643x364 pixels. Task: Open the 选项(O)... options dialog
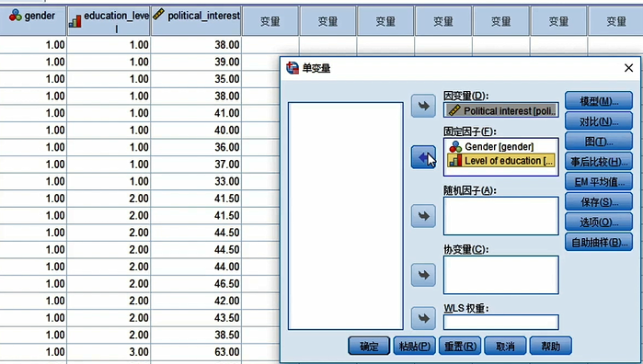pyautogui.click(x=599, y=222)
